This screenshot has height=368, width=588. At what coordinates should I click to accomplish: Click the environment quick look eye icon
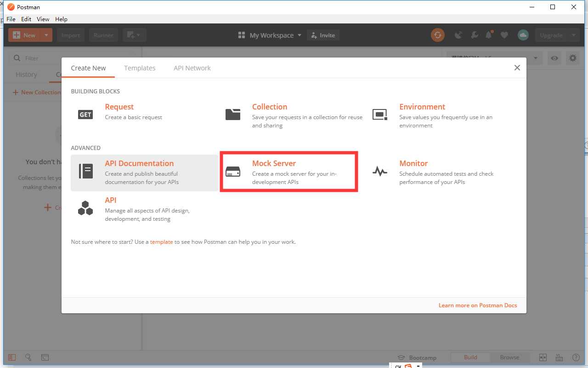coord(555,58)
